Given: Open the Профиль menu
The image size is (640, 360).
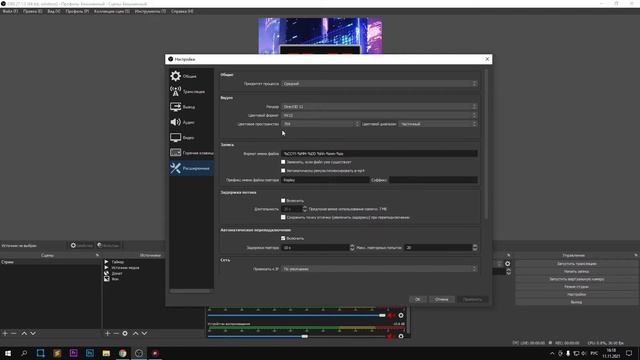Looking at the screenshot, I should point(77,11).
